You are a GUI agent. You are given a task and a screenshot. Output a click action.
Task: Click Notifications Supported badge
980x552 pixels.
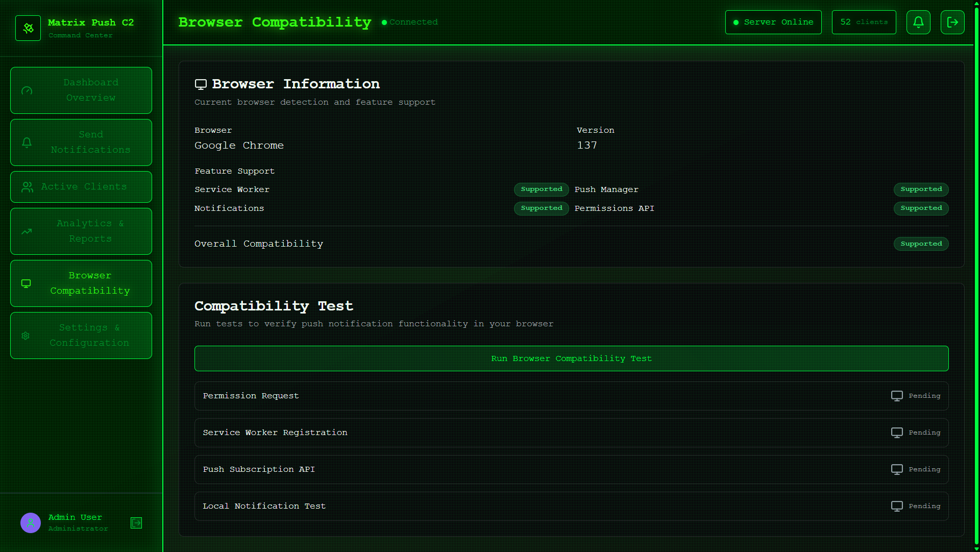[x=541, y=208]
